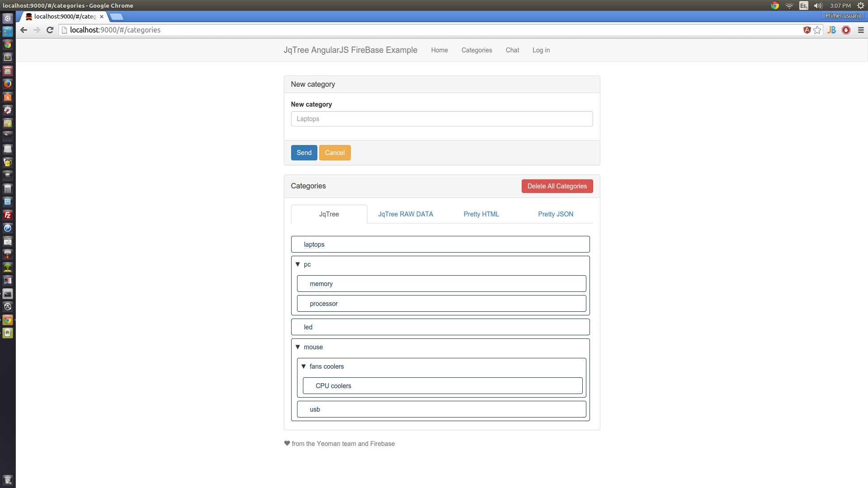The image size is (868, 488).
Task: Switch to Pretty HTML tab
Action: tap(481, 214)
